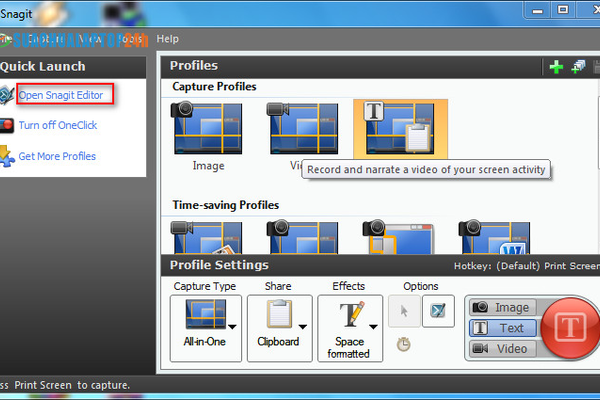Select the Image capture profile thumbnail
Viewport: 600px width, 400px height.
[x=207, y=128]
